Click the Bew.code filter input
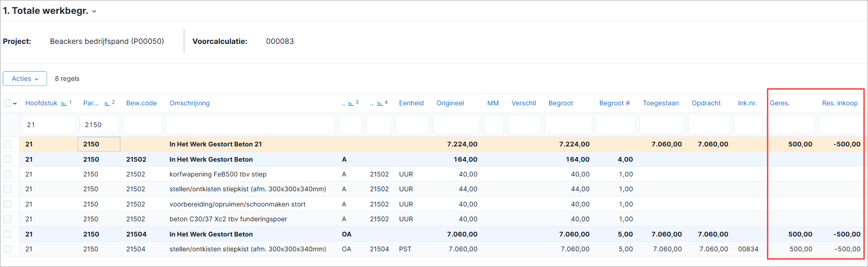Image resolution: width=868 pixels, height=267 pixels. click(142, 125)
